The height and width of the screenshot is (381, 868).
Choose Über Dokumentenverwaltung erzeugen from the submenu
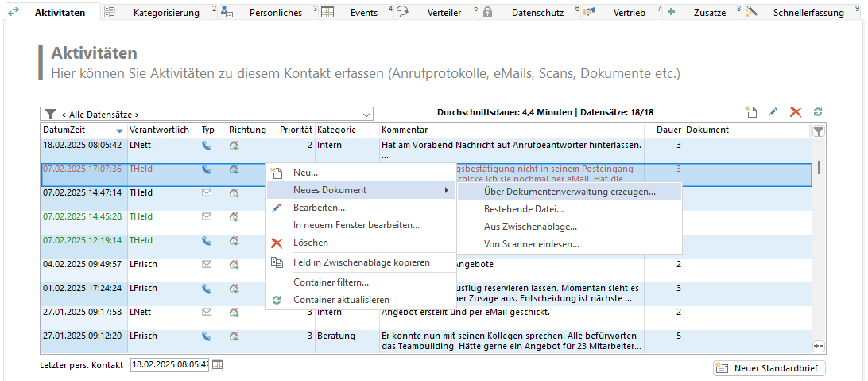(569, 192)
